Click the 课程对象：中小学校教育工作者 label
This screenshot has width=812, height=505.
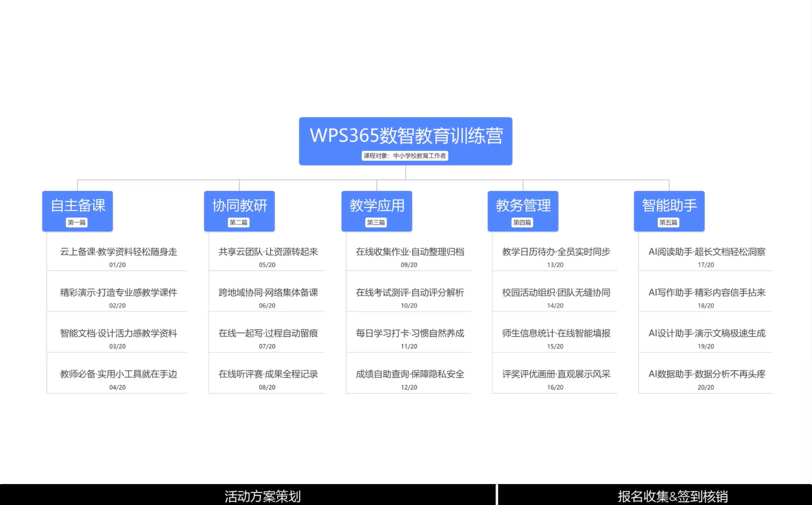(405, 156)
